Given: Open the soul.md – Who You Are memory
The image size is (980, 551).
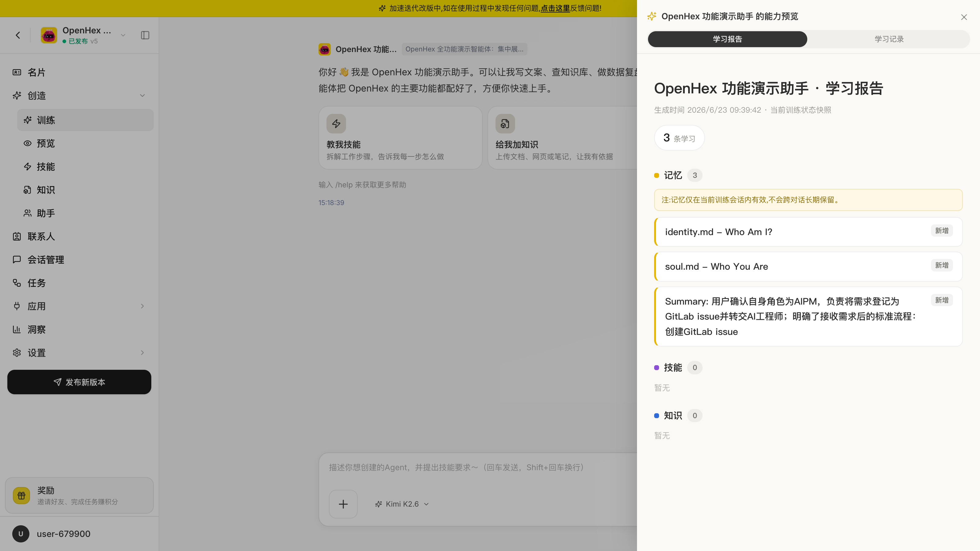Looking at the screenshot, I should [x=809, y=267].
